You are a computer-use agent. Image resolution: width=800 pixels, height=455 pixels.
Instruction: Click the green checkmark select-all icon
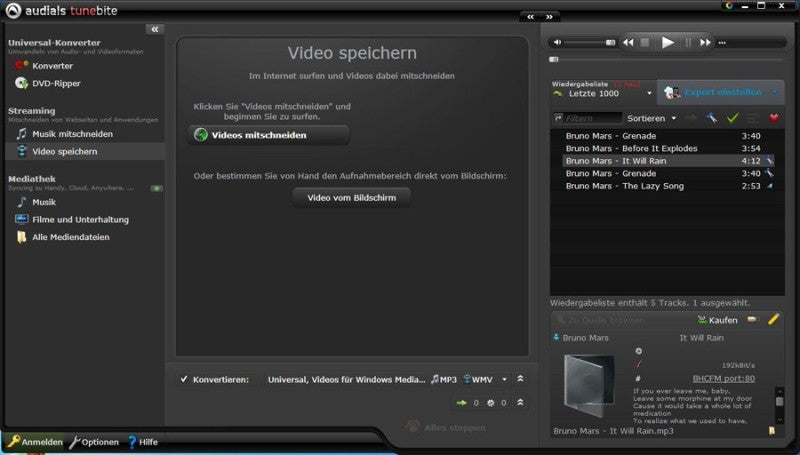tap(733, 118)
